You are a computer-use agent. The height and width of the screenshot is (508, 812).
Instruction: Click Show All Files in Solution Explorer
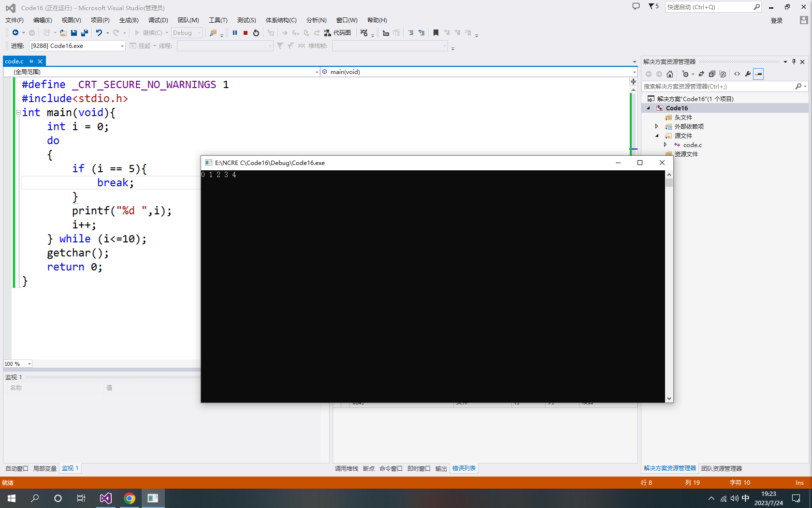click(x=723, y=74)
